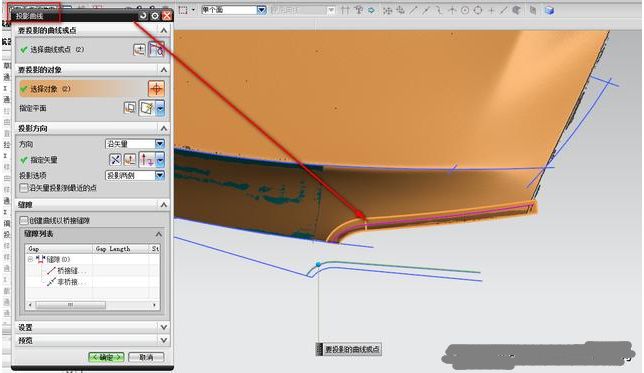Click the gap list scroll-left arrow
644x373 pixels.
click(x=30, y=305)
